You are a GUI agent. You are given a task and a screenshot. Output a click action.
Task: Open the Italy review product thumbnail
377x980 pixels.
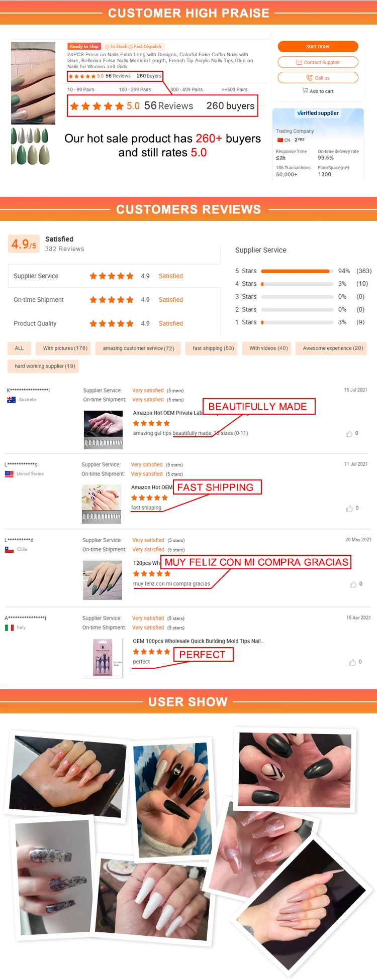click(103, 658)
